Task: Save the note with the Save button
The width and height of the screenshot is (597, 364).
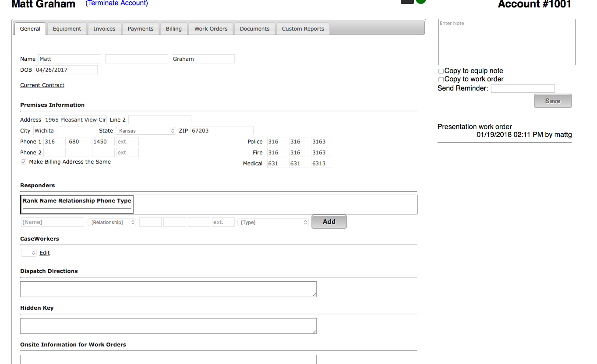Action: coord(553,101)
